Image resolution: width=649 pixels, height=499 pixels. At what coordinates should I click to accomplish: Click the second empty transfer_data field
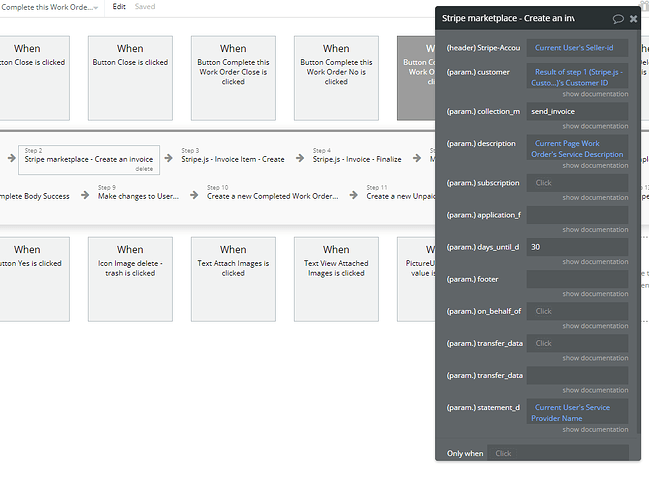577,375
